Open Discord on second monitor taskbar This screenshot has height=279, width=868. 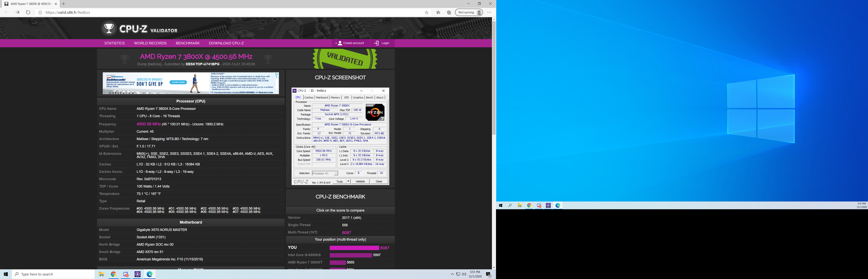pyautogui.click(x=539, y=206)
